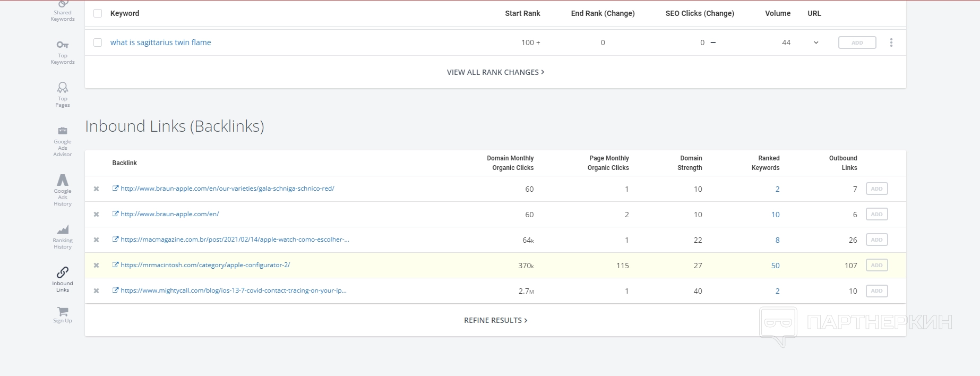This screenshot has height=376, width=980.
Task: Click ranked keywords count 50
Action: point(775,266)
